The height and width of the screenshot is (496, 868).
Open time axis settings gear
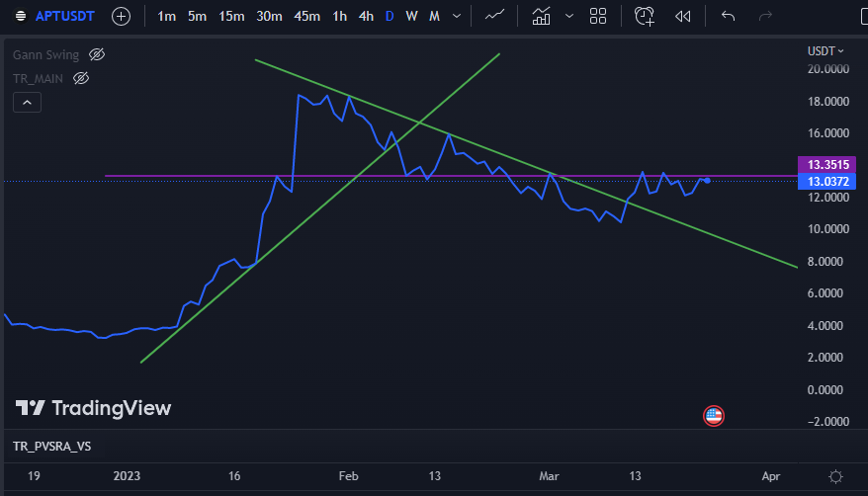[835, 476]
